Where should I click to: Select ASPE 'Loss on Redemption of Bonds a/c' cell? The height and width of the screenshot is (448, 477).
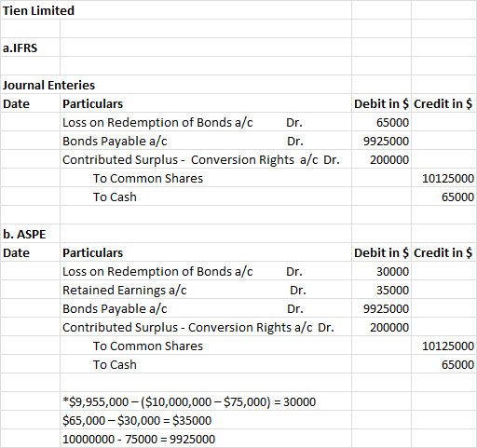click(206, 271)
